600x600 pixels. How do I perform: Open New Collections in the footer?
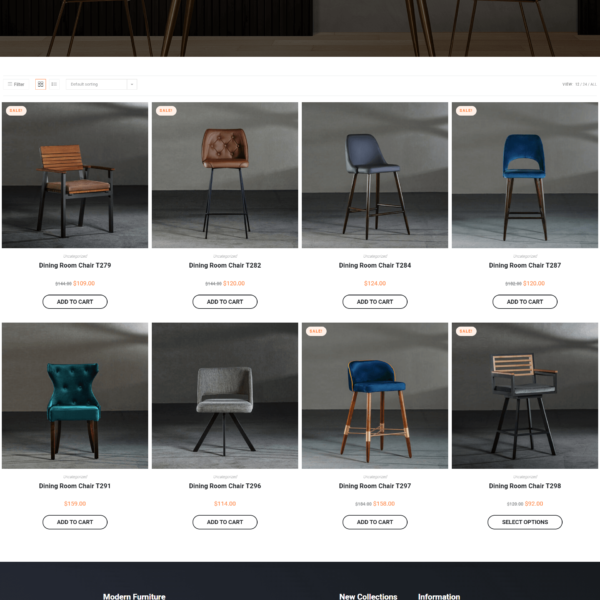click(x=368, y=596)
